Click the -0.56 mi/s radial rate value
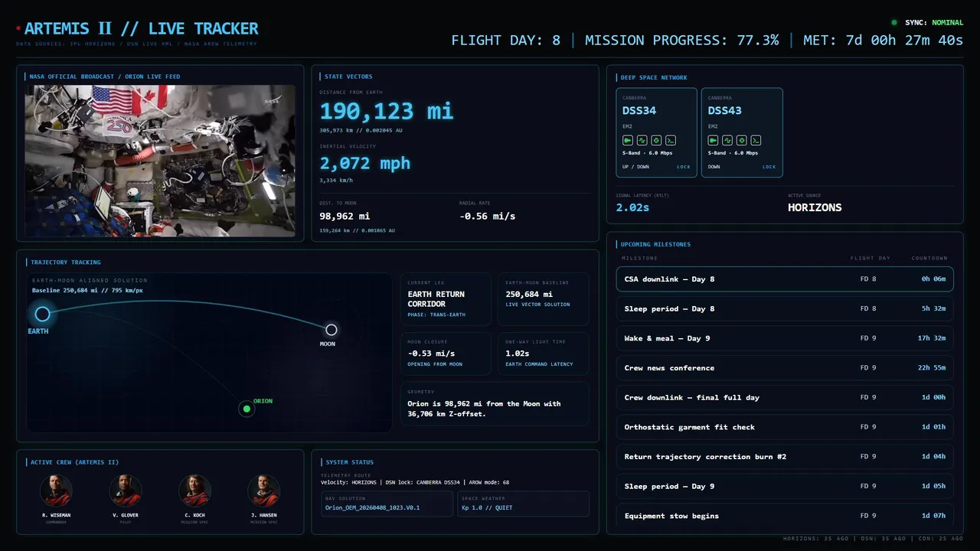This screenshot has height=551, width=980. pyautogui.click(x=487, y=217)
